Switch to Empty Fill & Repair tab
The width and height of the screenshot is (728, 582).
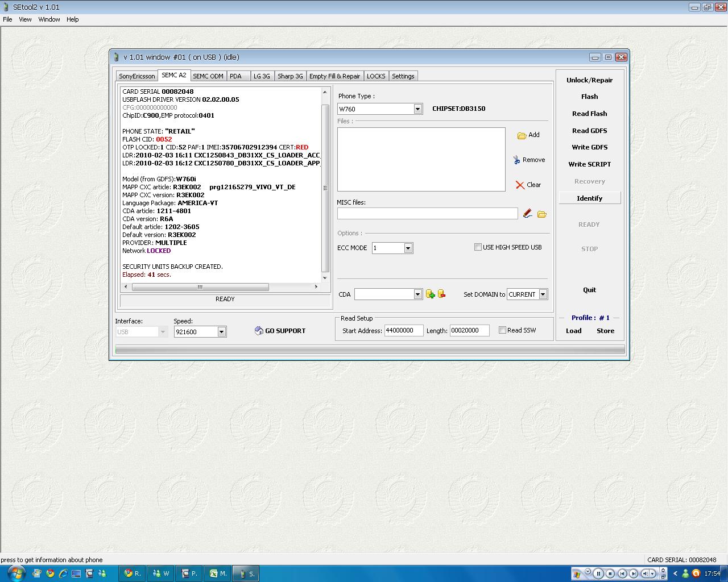(334, 76)
